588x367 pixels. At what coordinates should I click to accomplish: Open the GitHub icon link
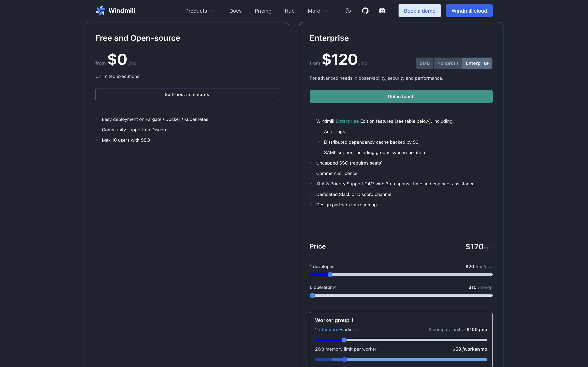[365, 11]
